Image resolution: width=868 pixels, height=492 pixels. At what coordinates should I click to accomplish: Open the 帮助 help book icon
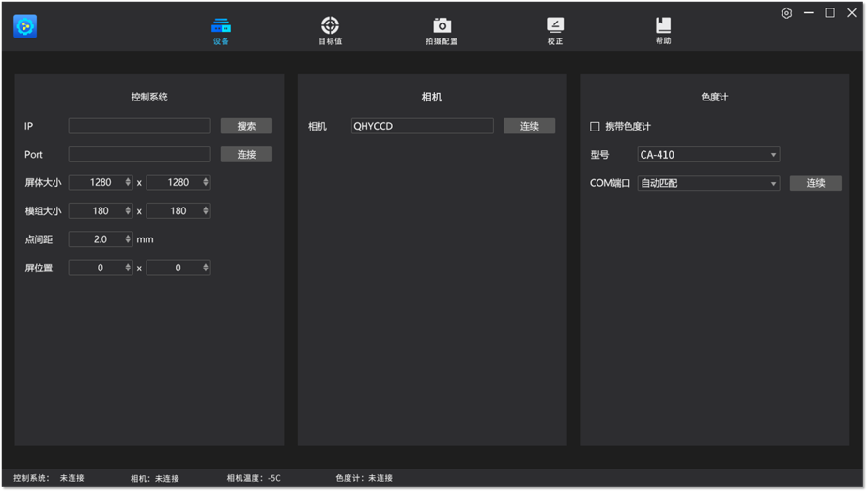[663, 26]
